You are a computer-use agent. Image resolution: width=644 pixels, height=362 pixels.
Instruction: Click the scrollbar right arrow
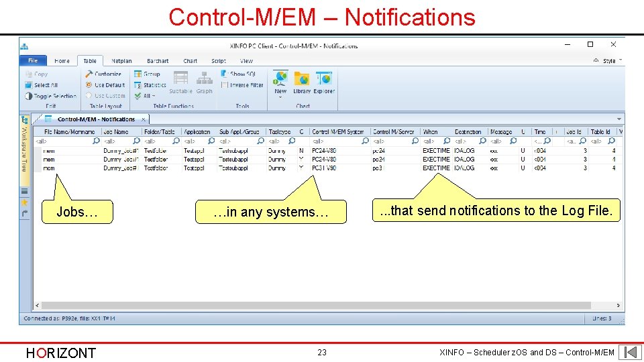coord(618,306)
